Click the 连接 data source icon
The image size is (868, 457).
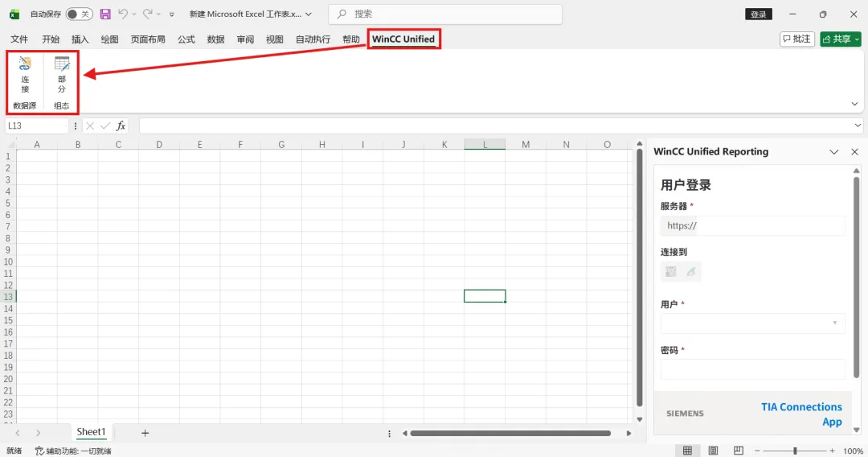pyautogui.click(x=25, y=74)
